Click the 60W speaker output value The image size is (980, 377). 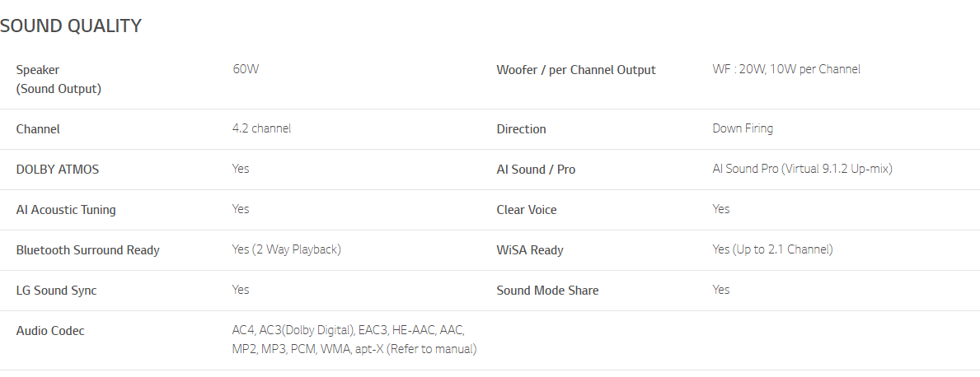click(246, 69)
